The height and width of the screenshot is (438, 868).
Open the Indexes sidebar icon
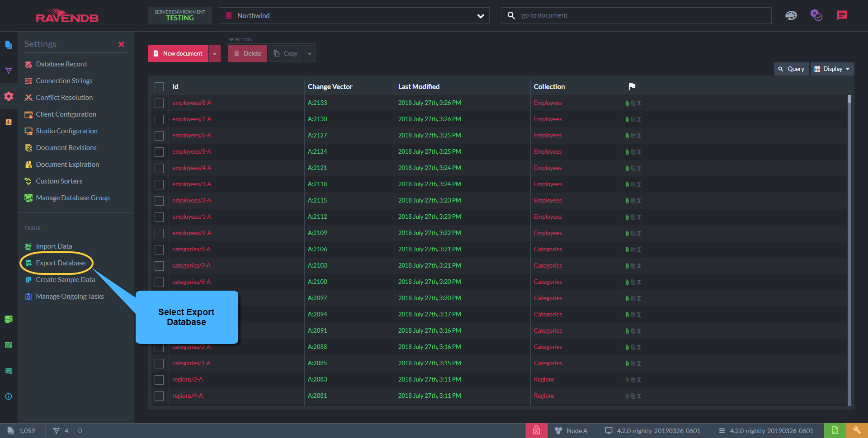click(x=9, y=71)
